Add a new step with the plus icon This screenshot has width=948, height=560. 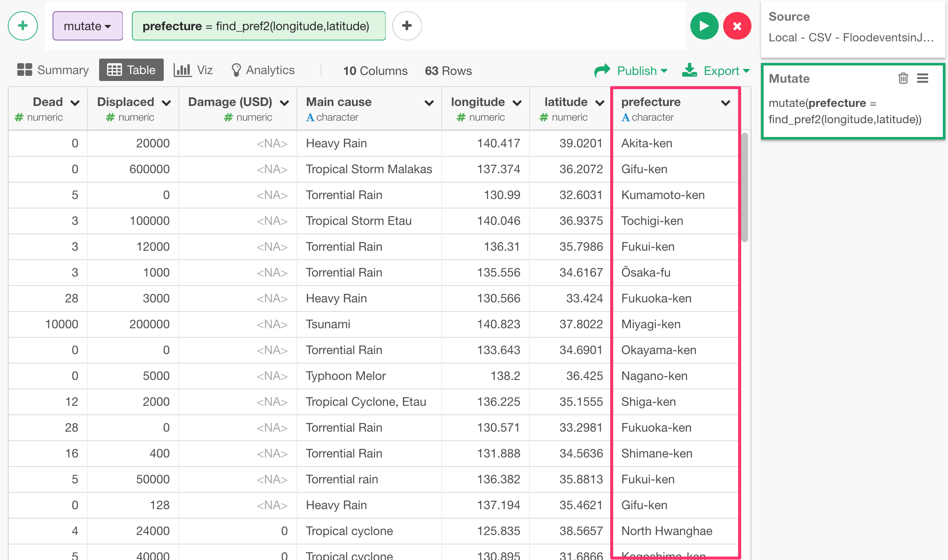pyautogui.click(x=22, y=25)
